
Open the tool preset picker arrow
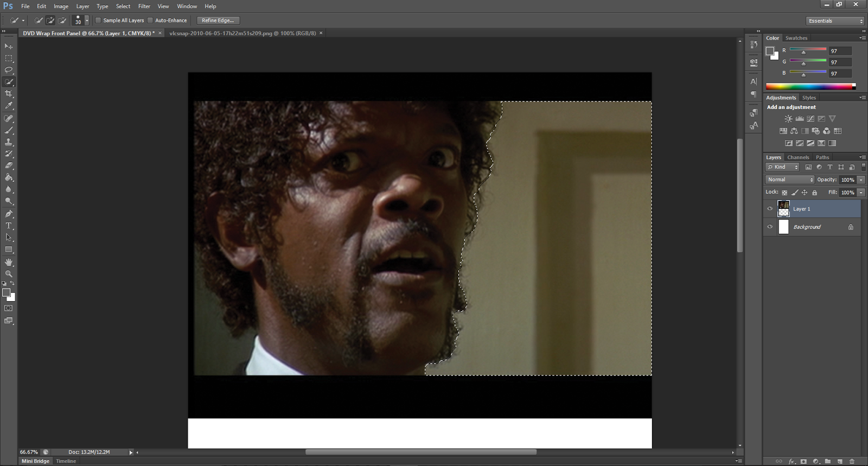pos(23,21)
